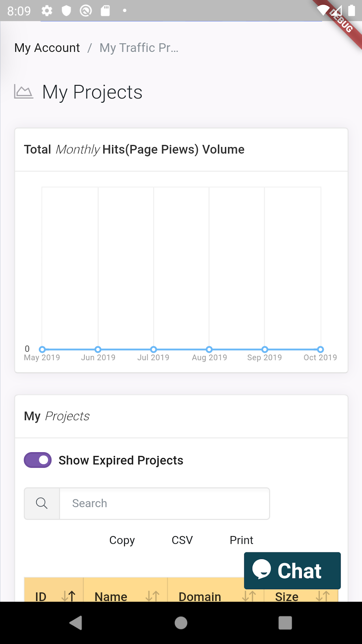Tap the Android home circle button
Viewport: 362px width, 644px height.
181,622
